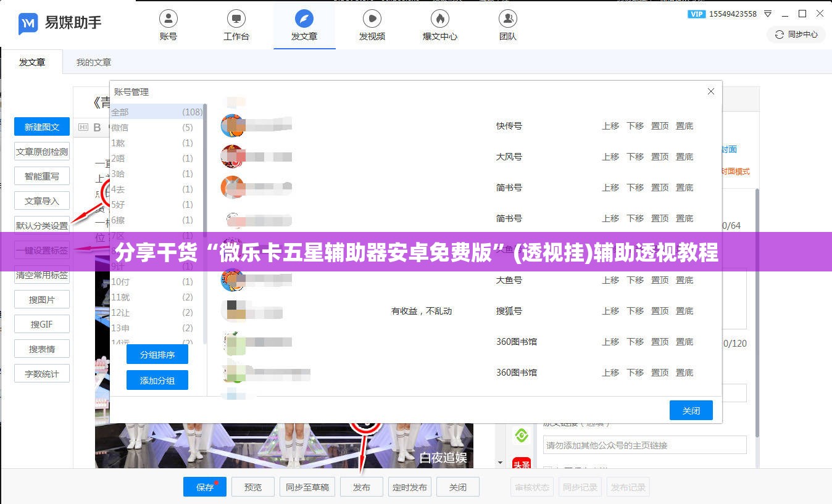Close the 账号管理 dialog with X

711,91
